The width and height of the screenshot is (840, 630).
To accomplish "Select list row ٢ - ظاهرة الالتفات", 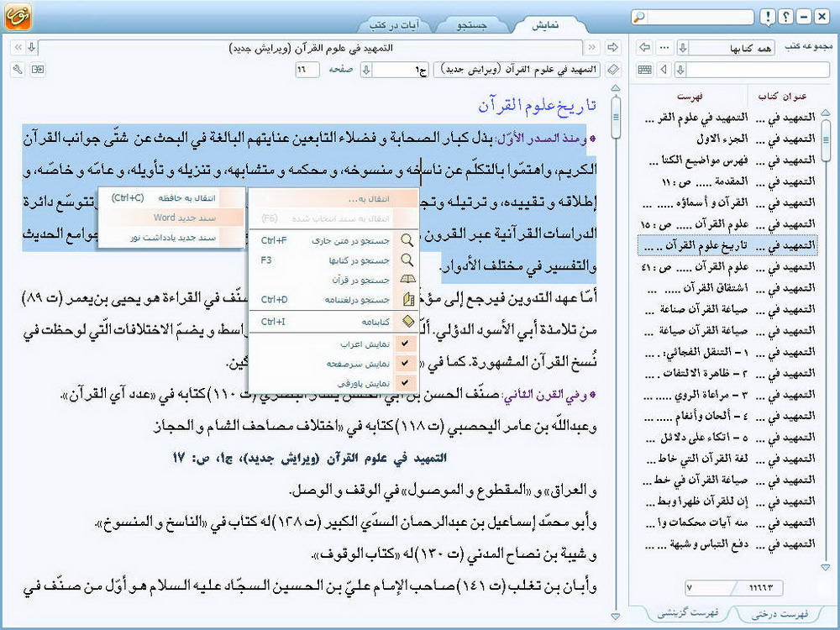I will coord(727,374).
